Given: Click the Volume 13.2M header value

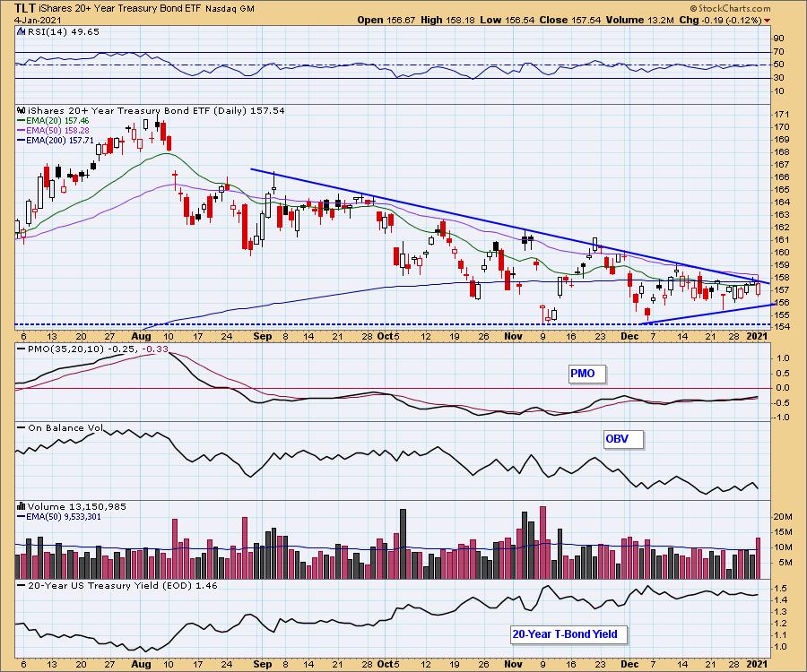Looking at the screenshot, I should click(x=639, y=20).
